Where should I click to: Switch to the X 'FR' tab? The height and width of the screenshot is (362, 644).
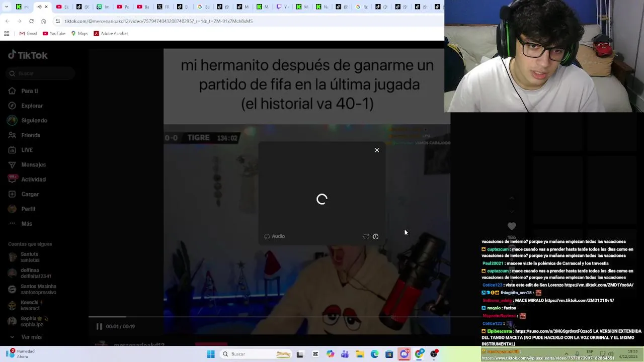[163, 7]
